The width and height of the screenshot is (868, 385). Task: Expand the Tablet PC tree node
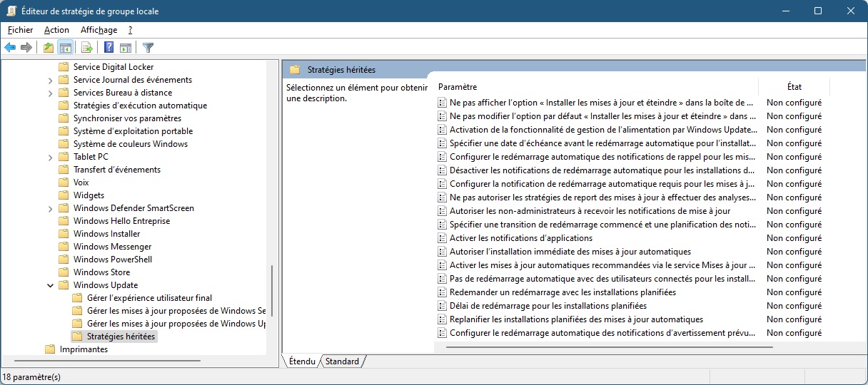50,157
